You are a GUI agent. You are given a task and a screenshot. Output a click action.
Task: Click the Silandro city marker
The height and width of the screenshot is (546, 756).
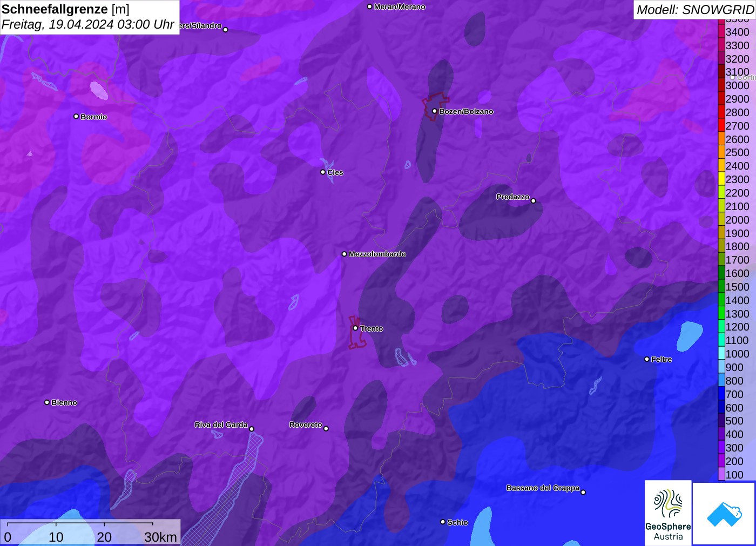(x=226, y=30)
